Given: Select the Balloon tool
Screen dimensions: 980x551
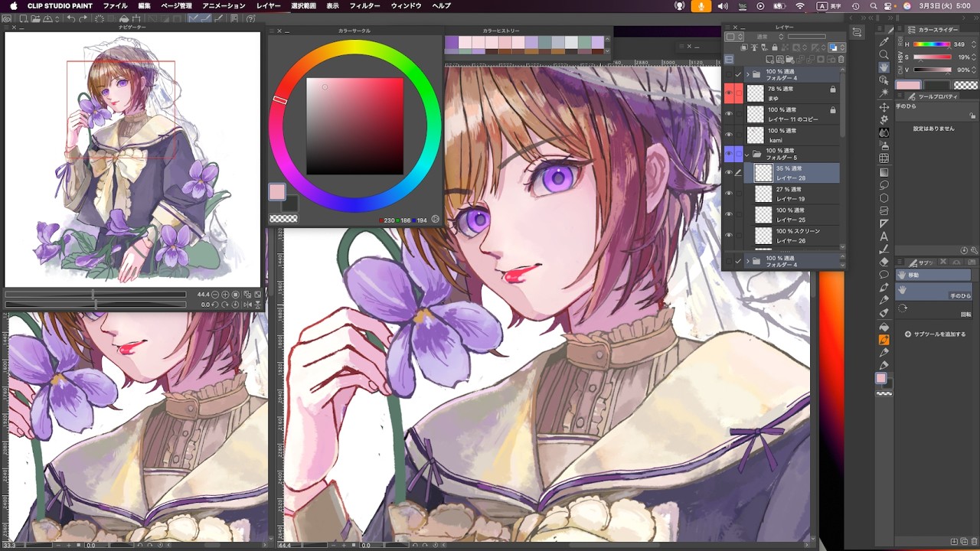Looking at the screenshot, I should point(884,275).
